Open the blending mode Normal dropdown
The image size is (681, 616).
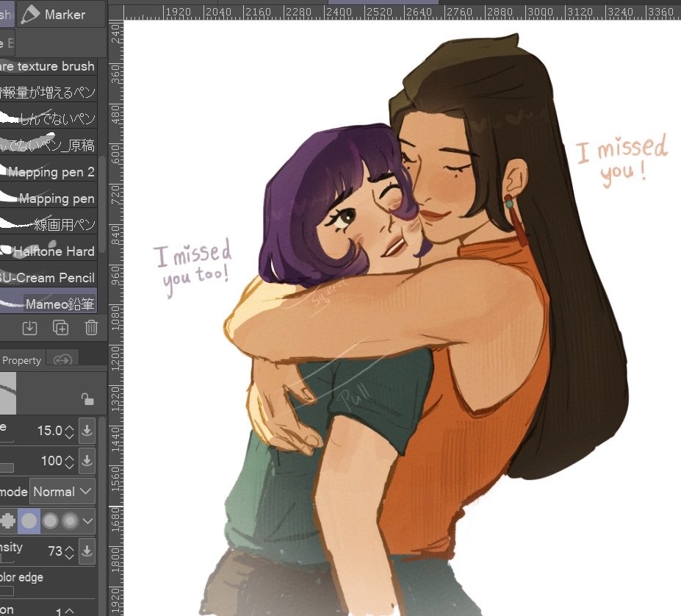pyautogui.click(x=62, y=492)
